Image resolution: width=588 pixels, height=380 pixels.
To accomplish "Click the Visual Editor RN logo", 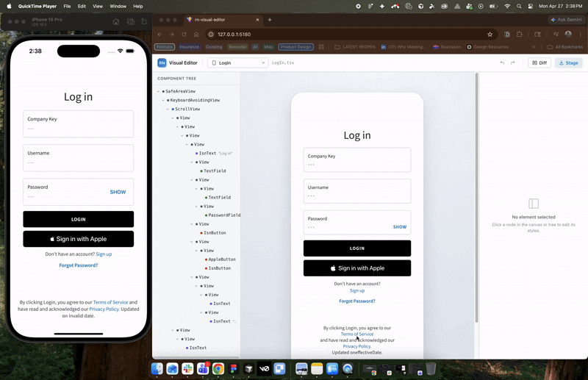I will (162, 63).
